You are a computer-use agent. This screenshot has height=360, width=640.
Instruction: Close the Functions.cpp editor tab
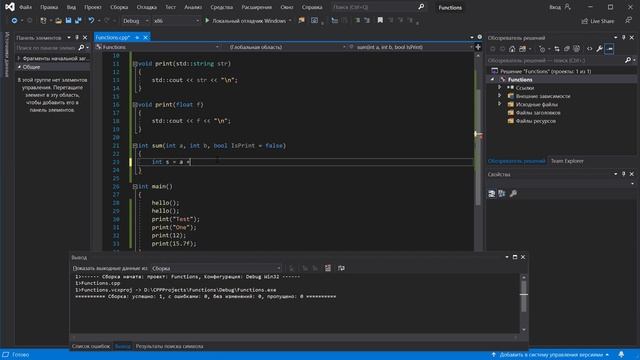tap(145, 38)
